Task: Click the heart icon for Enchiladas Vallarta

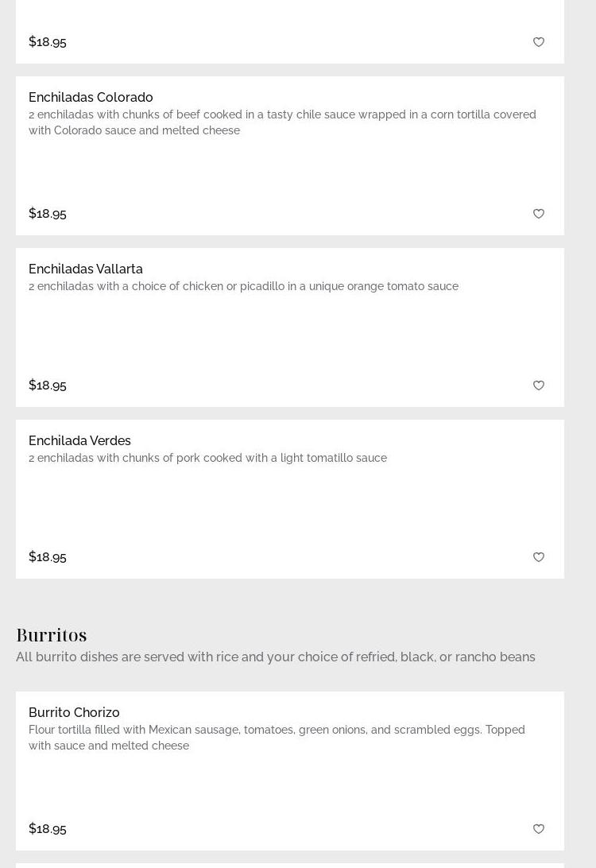Action: [539, 386]
